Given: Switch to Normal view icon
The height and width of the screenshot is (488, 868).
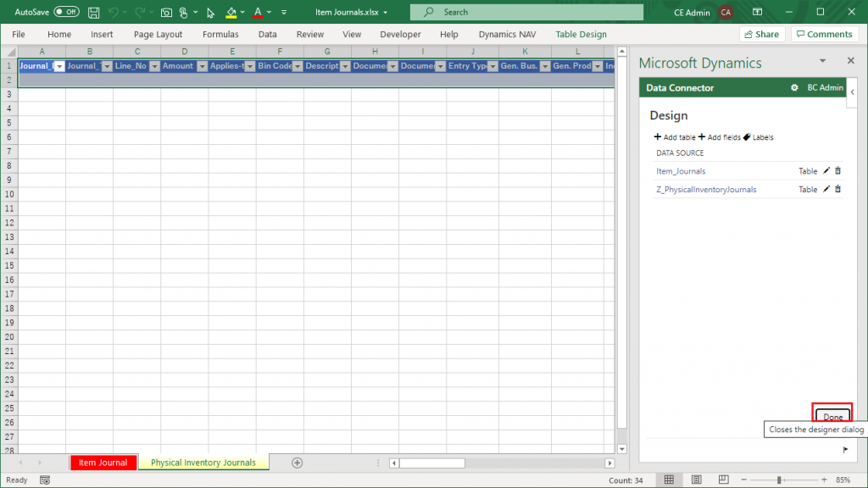Looking at the screenshot, I should pyautogui.click(x=670, y=480).
